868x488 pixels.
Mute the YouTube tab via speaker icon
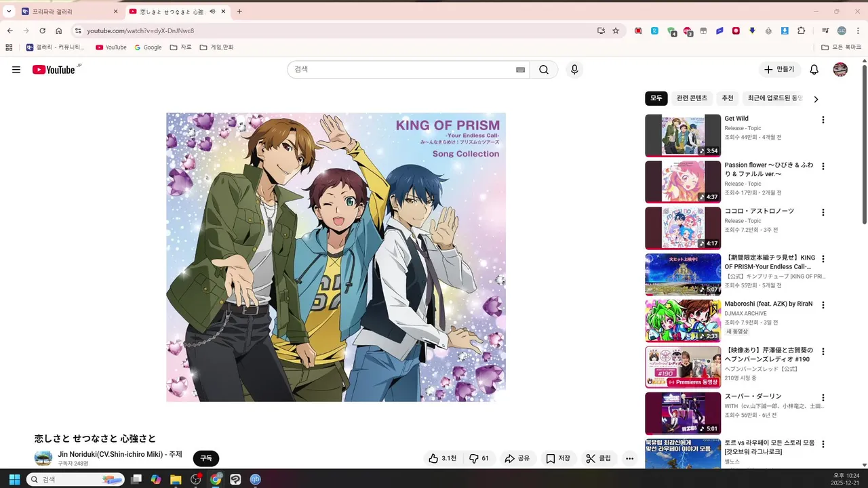tap(212, 12)
